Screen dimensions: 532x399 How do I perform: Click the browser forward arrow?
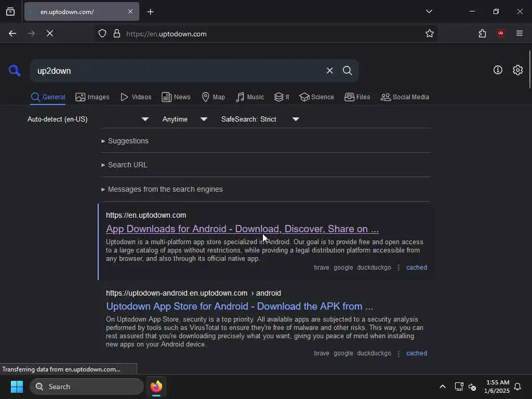[31, 33]
